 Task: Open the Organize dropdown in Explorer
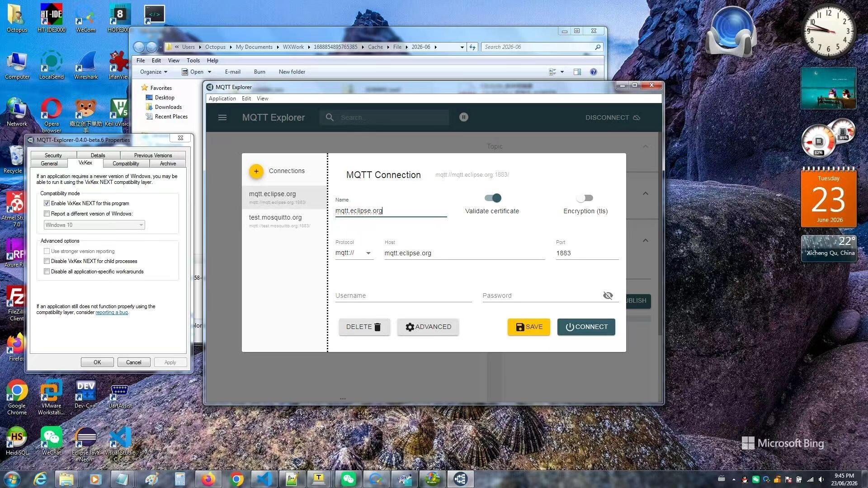click(x=154, y=72)
